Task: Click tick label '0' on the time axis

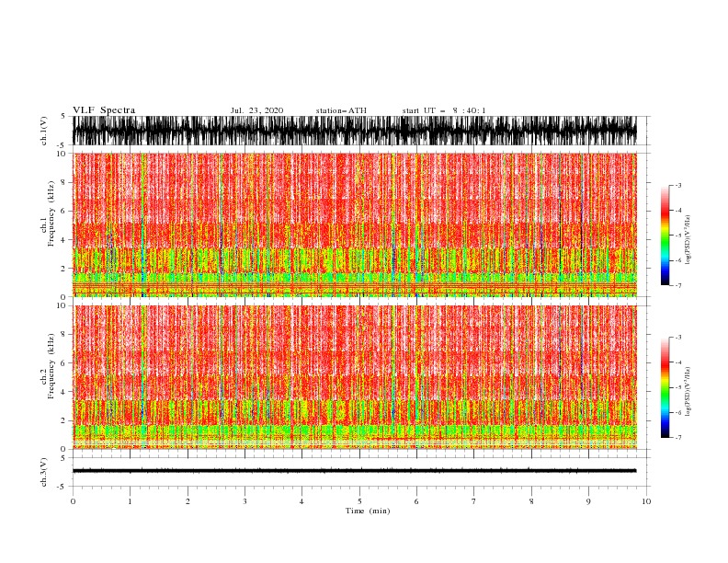Action: click(73, 501)
